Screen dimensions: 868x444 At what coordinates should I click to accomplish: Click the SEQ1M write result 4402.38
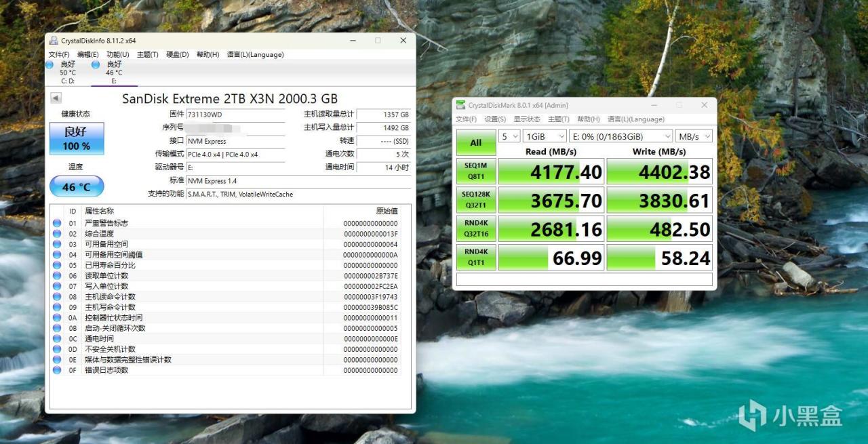click(x=660, y=171)
